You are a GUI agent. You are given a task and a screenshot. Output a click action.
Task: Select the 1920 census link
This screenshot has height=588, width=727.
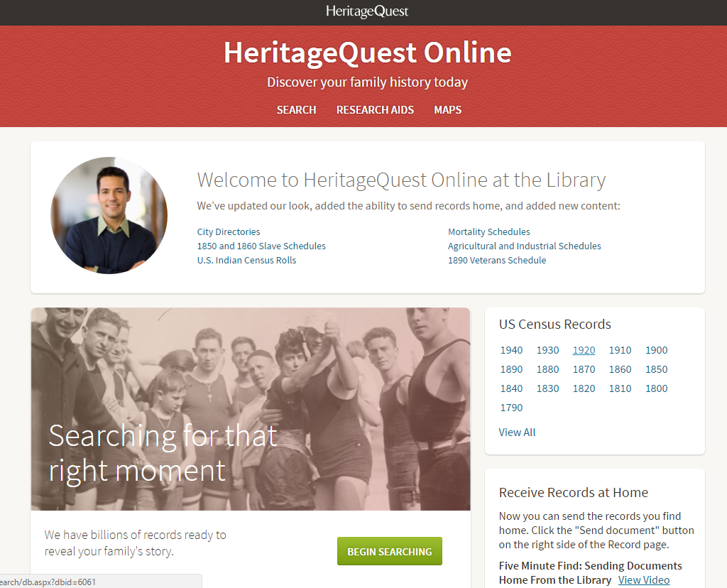(x=584, y=350)
